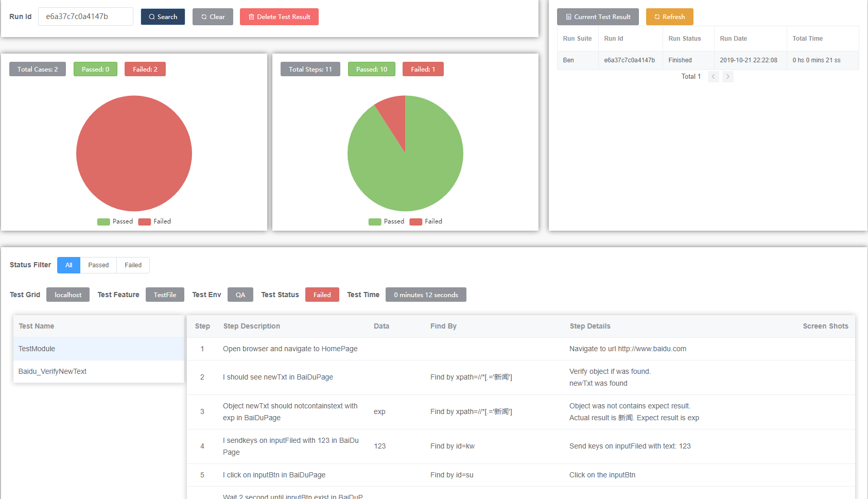The width and height of the screenshot is (868, 499).
Task: Click step 5 Click on the inputBtn details
Action: tap(602, 475)
